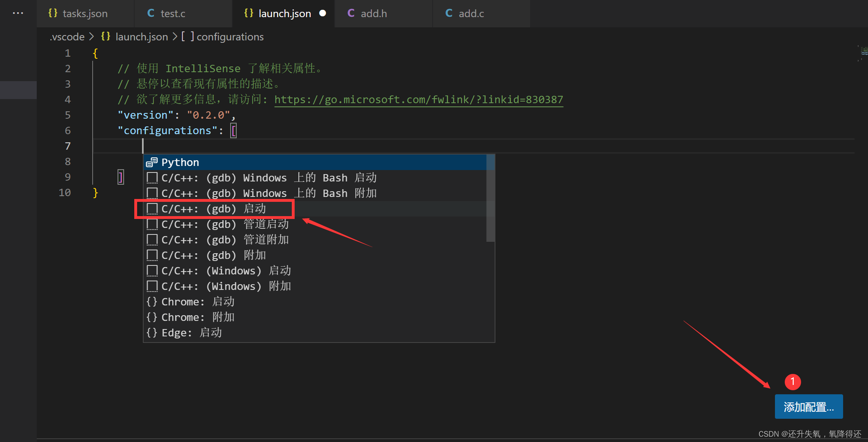868x442 pixels.
Task: Click the Python snippet icon in suggestion list
Action: (x=152, y=162)
